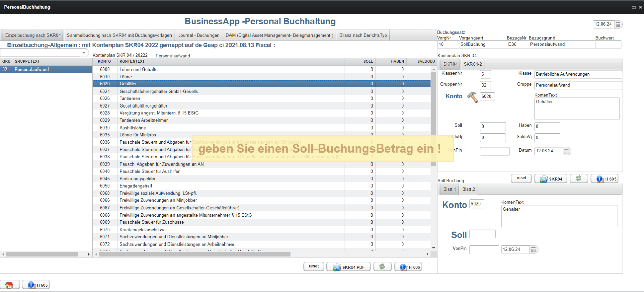The height and width of the screenshot is (292, 644).
Task: Open Bilanz nach BerichtsTyp tab
Action: pos(363,35)
